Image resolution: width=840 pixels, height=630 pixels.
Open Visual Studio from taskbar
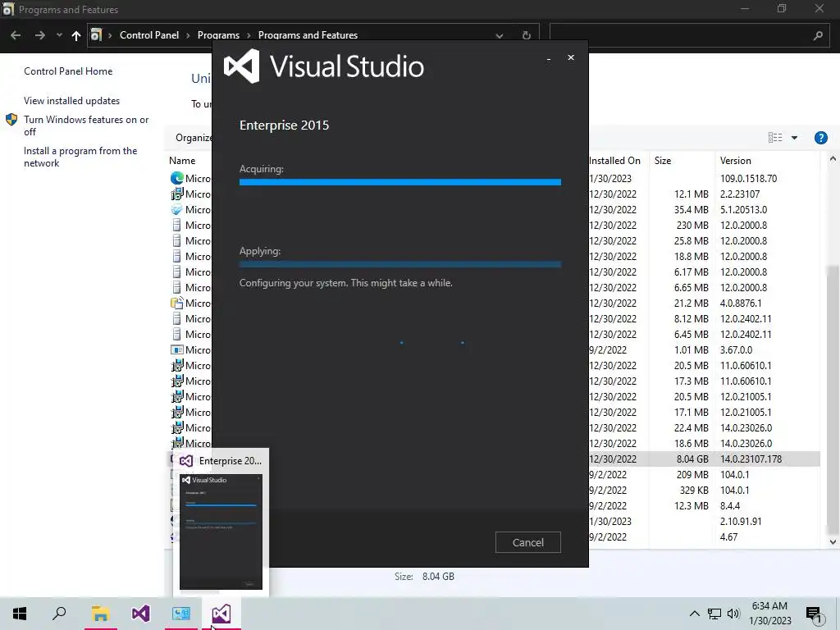(140, 614)
